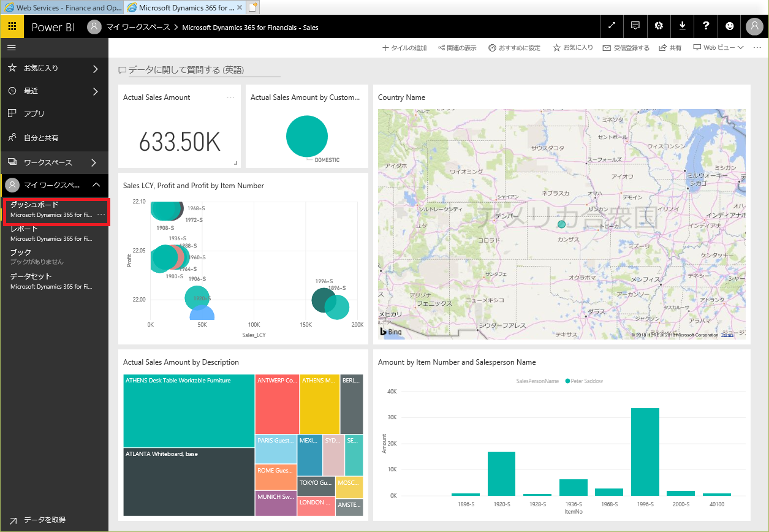Open a new browser tab
The width and height of the screenshot is (769, 532).
(x=253, y=8)
